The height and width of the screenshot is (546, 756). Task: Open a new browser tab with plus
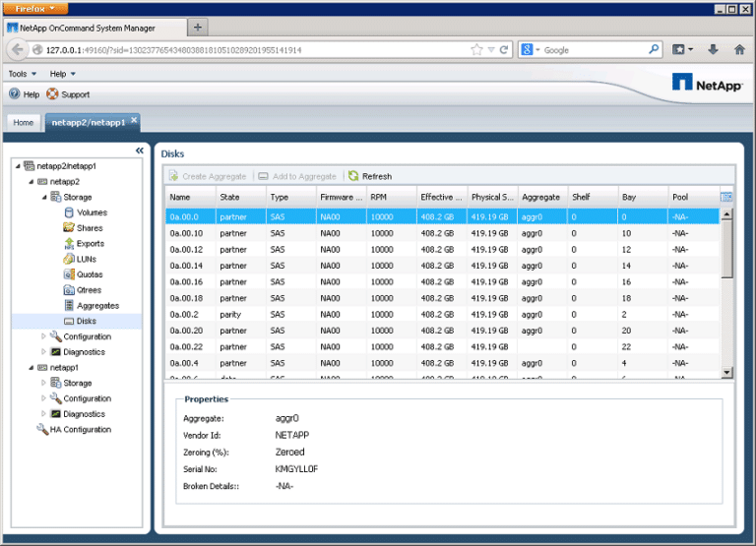[x=198, y=28]
